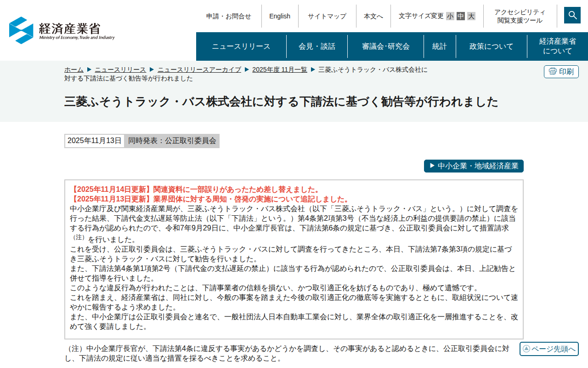Open 経済産業省について menu
The image size is (588, 368).
558,46
